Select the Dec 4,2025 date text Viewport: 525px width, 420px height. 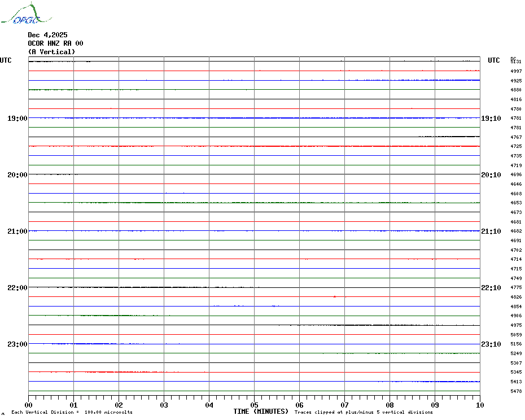[47, 35]
